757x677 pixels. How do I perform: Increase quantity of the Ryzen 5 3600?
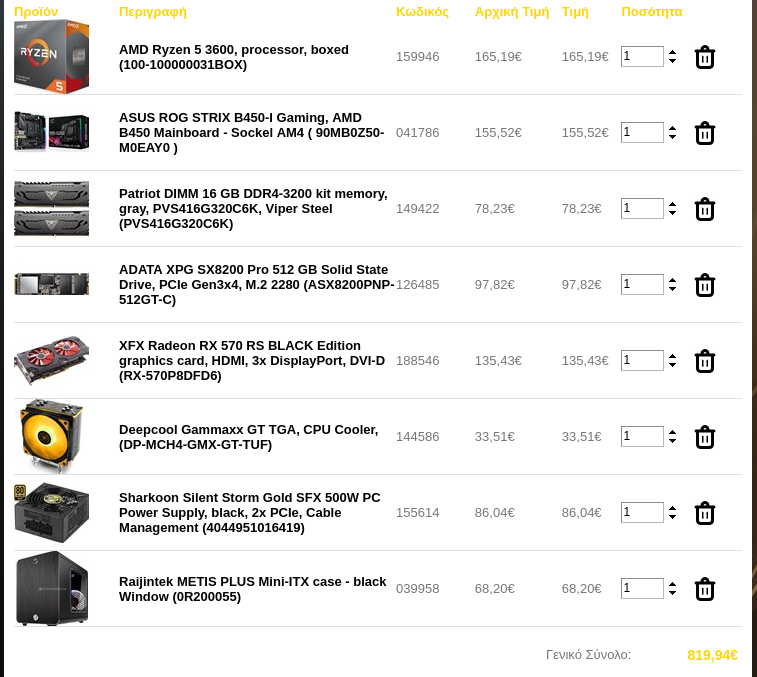(673, 53)
